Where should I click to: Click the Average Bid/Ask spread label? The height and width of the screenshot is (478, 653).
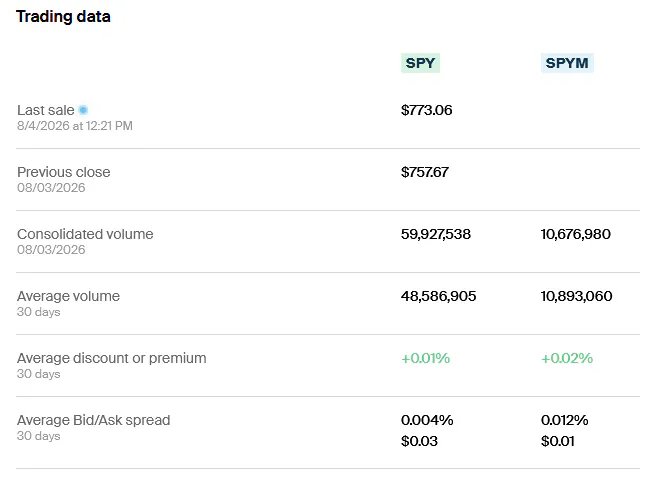tap(94, 420)
